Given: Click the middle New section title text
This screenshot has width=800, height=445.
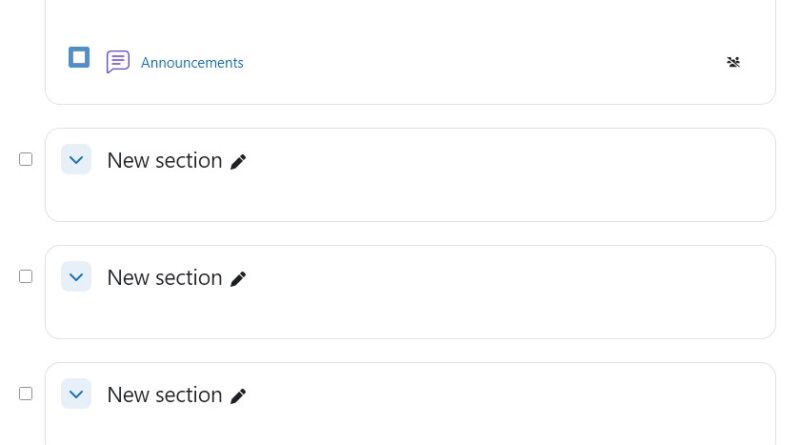Looking at the screenshot, I should [x=164, y=278].
